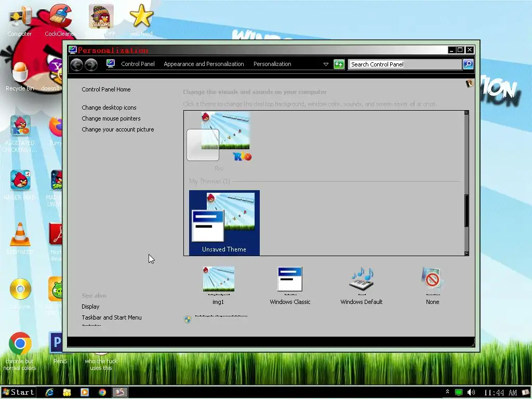Open the folder icon in taskbar
The height and width of the screenshot is (399, 532).
pos(67,392)
